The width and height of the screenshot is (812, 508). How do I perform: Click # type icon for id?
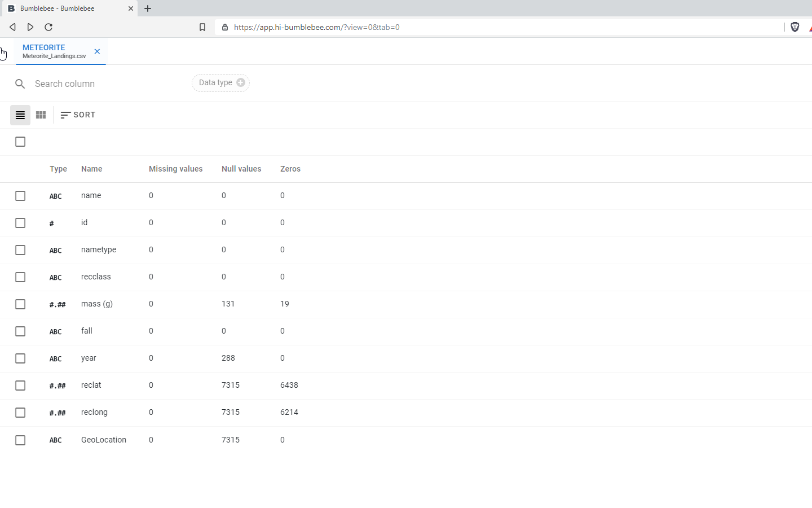click(x=52, y=224)
